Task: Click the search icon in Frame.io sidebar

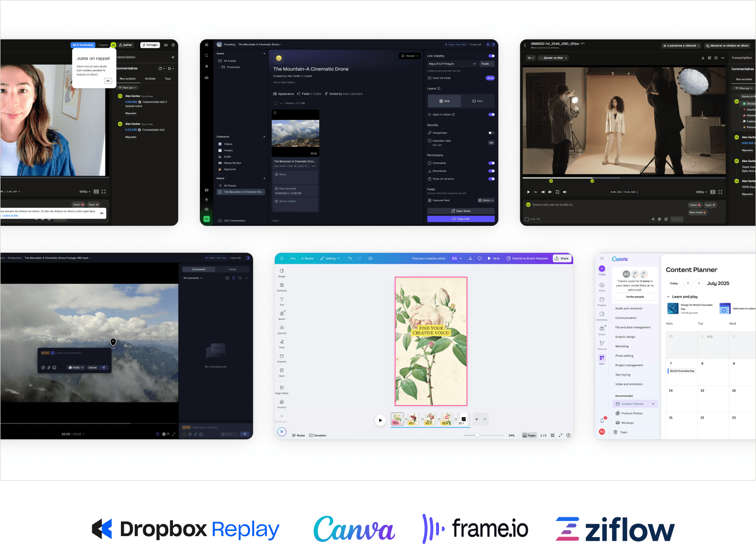Action: click(206, 55)
